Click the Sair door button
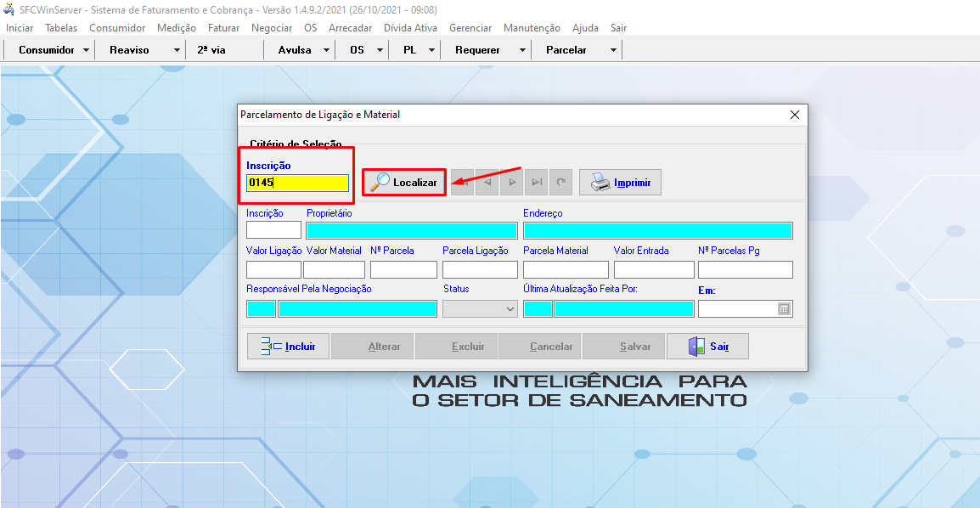 [x=707, y=347]
